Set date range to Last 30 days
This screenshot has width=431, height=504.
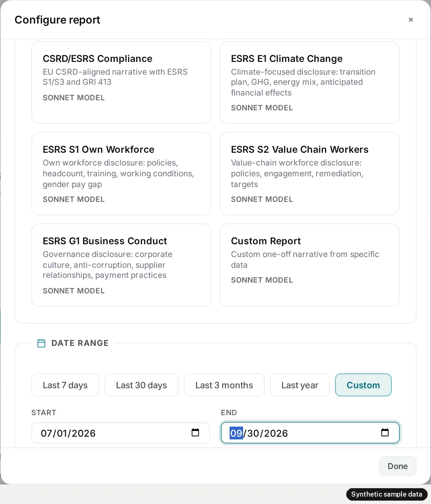click(x=142, y=385)
